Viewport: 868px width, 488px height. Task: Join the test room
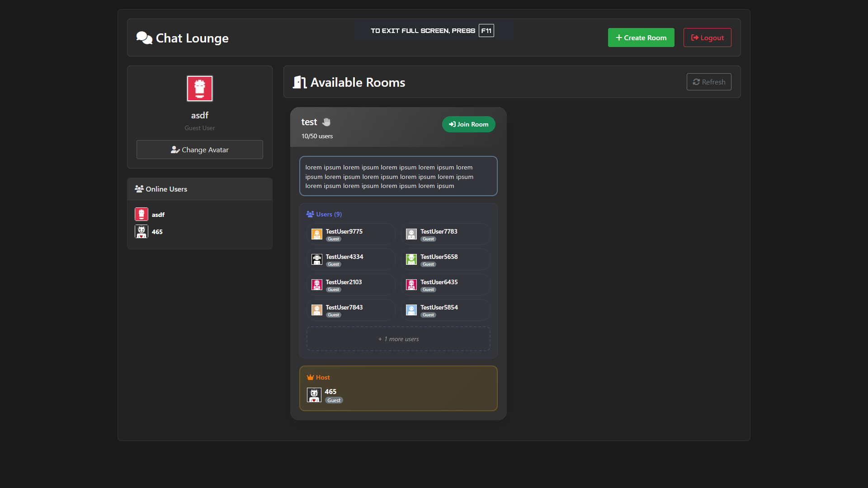pos(468,124)
